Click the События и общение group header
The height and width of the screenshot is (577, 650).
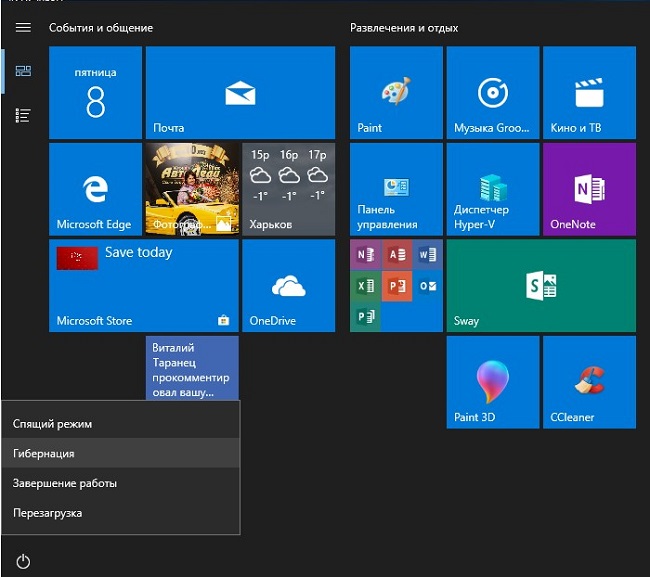click(101, 28)
